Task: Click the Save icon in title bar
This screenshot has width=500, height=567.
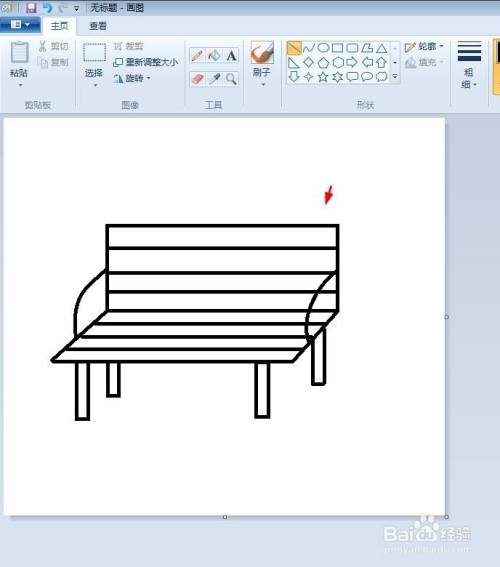Action: [x=31, y=8]
